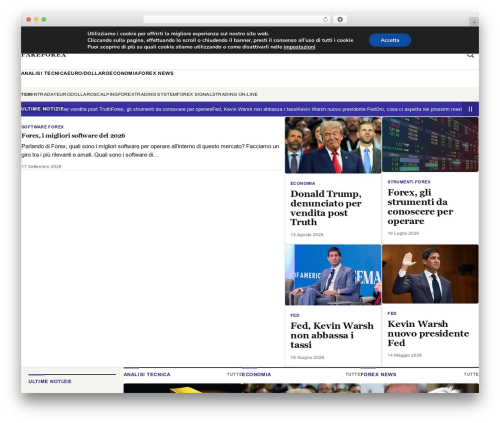Reload the page from the address bar
500x423 pixels.
pos(325,19)
